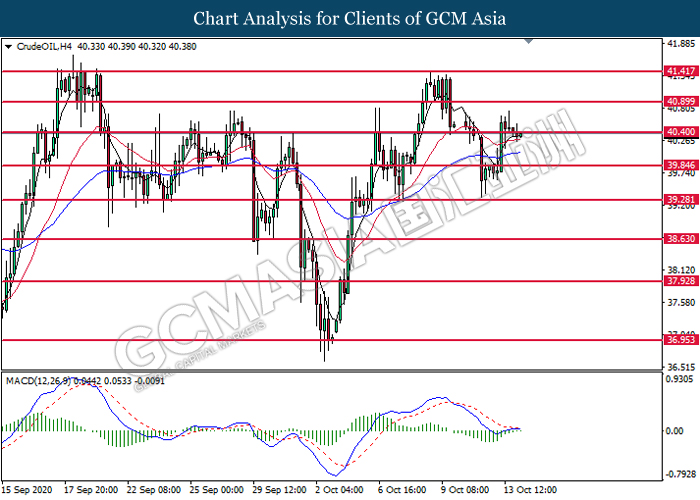
Task: Click the 17 Sep 20:00 time label
Action: coord(91,490)
